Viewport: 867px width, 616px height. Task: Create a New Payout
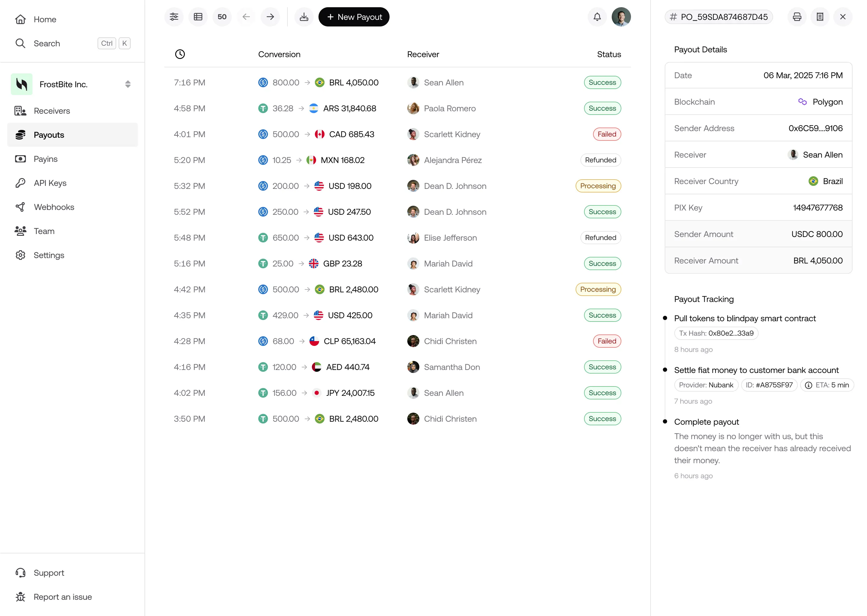(353, 17)
